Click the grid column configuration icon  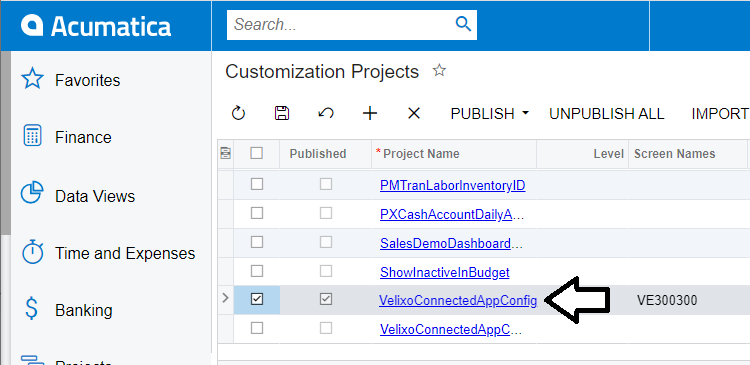tap(225, 153)
